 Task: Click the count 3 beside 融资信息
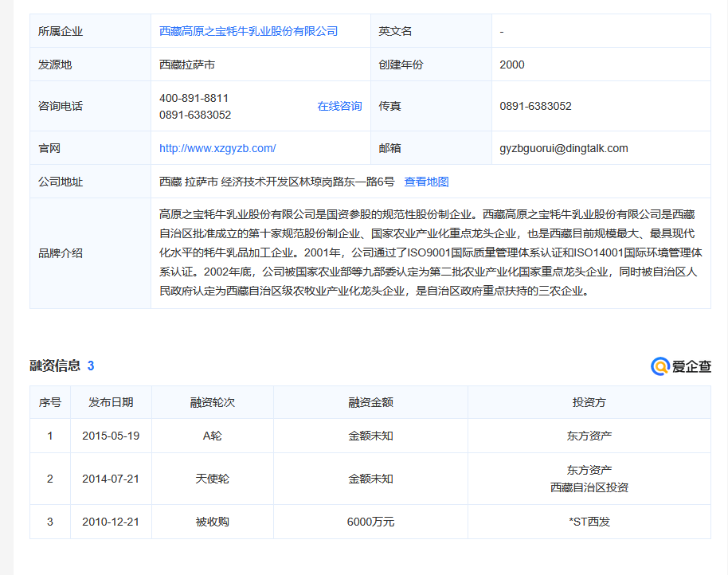click(91, 366)
